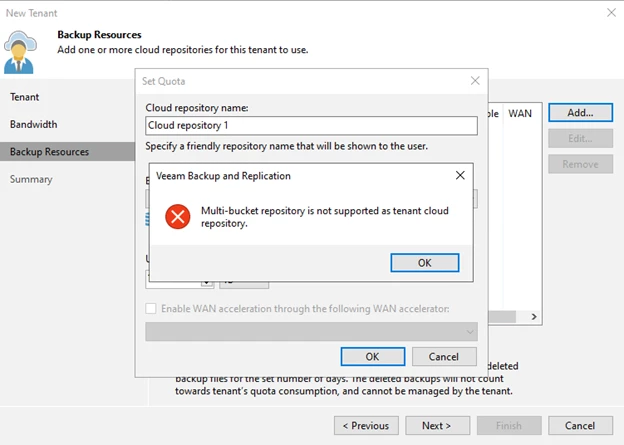Click the tenant cloud user icon

coord(20,52)
